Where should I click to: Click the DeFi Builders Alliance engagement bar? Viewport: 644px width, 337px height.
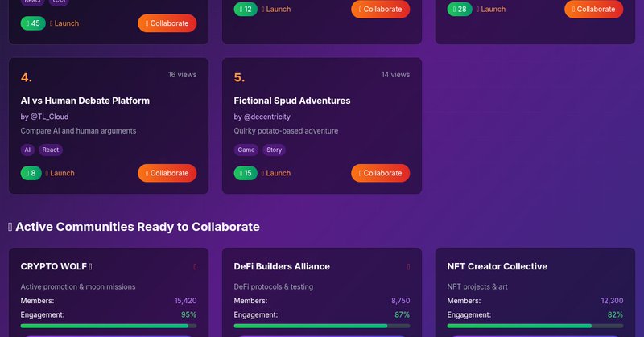coord(321,326)
